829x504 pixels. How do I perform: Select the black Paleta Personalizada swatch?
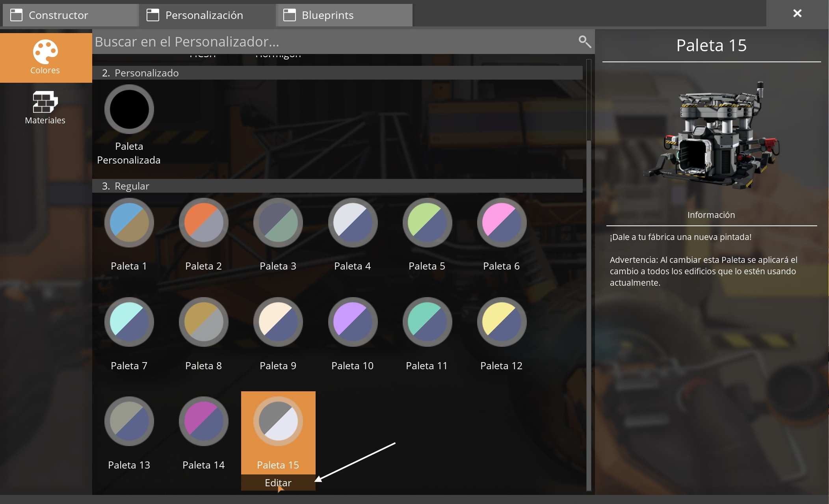(129, 109)
